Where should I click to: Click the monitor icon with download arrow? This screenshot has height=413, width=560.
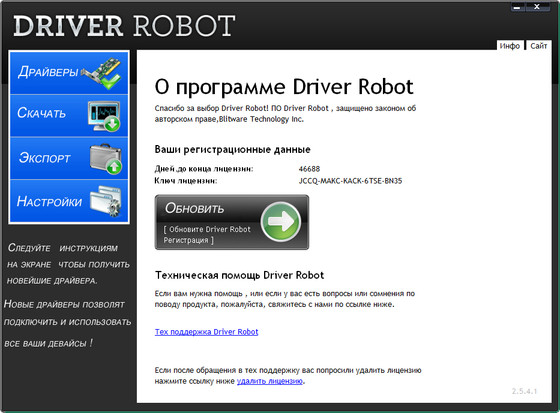click(104, 116)
